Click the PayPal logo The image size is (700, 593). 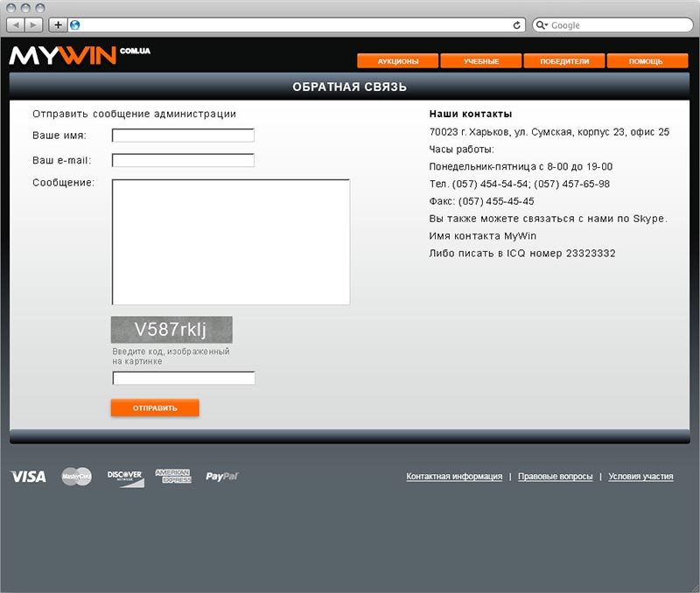coord(221,477)
